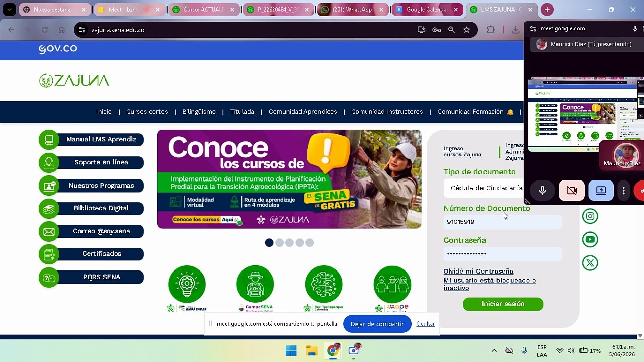Open Manual LMS Aprendiz sidebar button
Image resolution: width=644 pixels, height=362 pixels.
pyautogui.click(x=92, y=140)
